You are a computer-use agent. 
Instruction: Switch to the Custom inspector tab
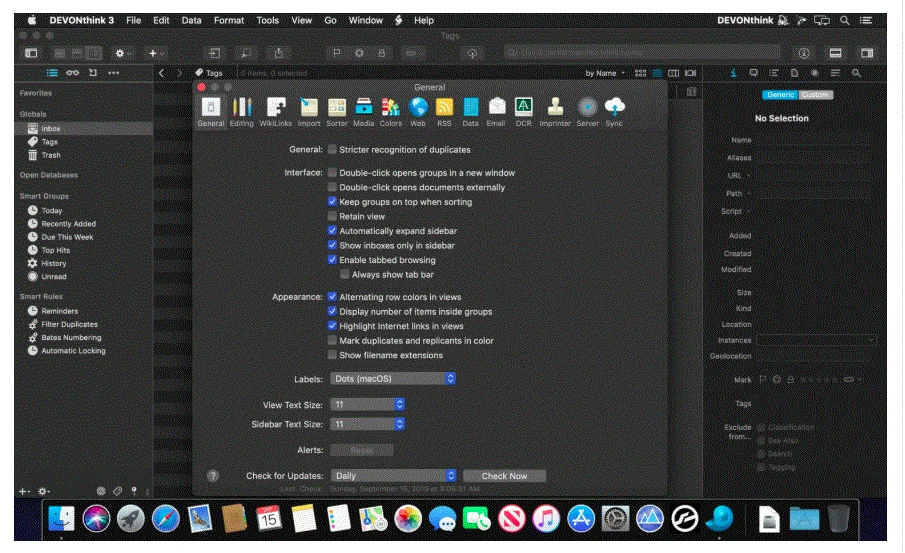pyautogui.click(x=815, y=95)
